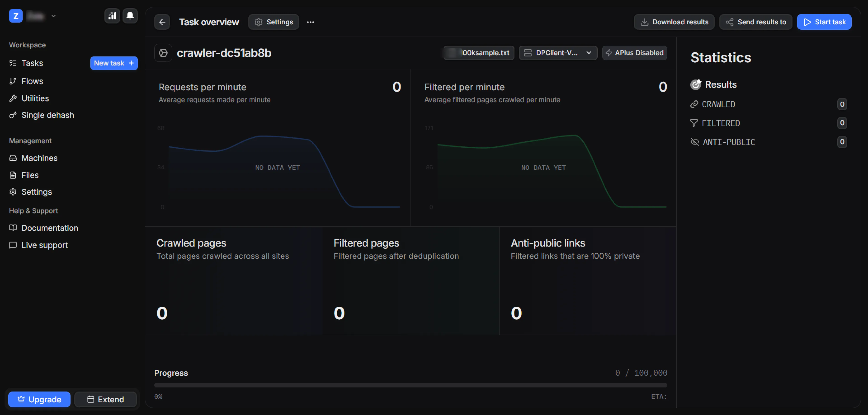The height and width of the screenshot is (415, 868).
Task: Click the notifications bell icon
Action: pos(130,16)
